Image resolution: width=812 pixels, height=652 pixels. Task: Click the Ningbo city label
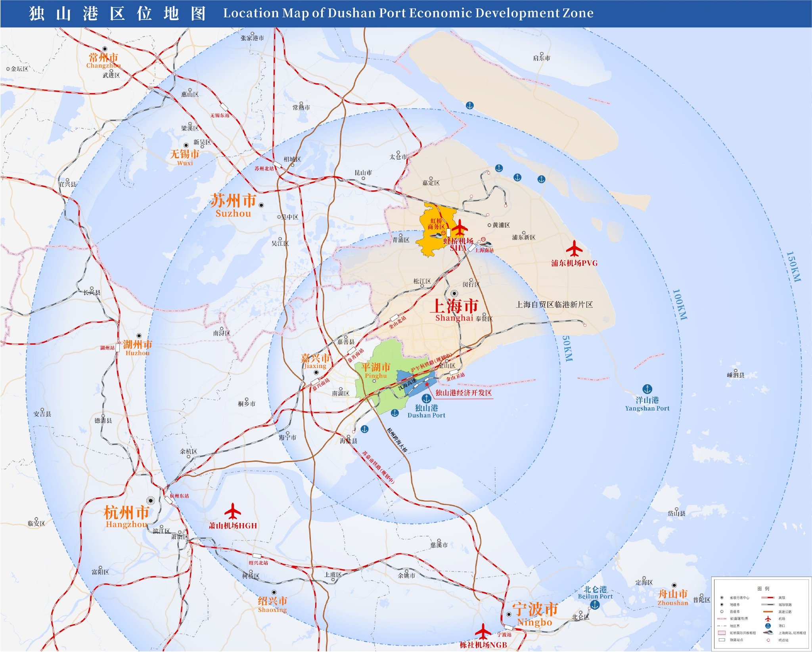(x=535, y=609)
